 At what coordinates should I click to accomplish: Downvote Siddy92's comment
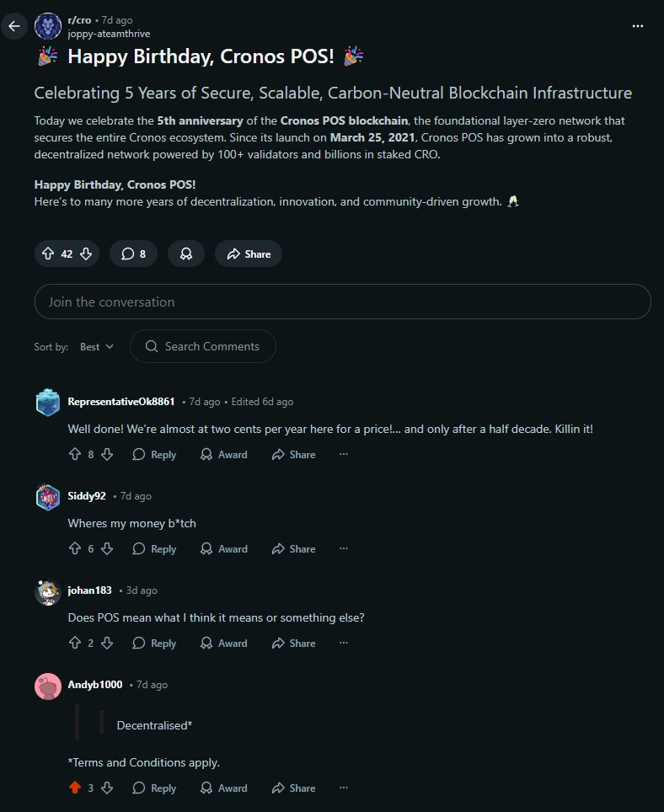(107, 549)
